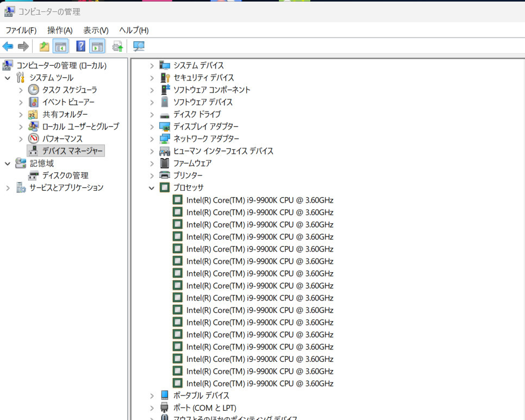
Task: Click the ネットワーク アダプター device icon
Action: tap(165, 139)
